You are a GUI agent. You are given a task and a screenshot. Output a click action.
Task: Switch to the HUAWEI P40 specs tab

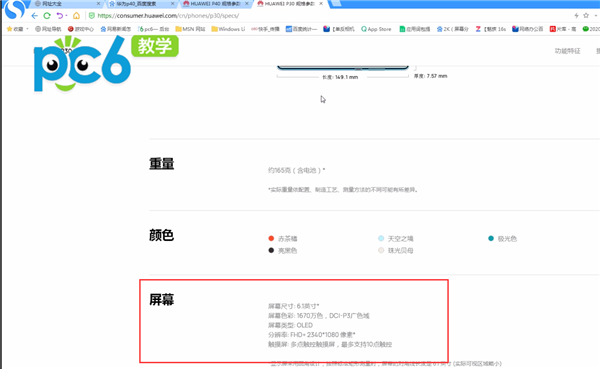click(215, 3)
